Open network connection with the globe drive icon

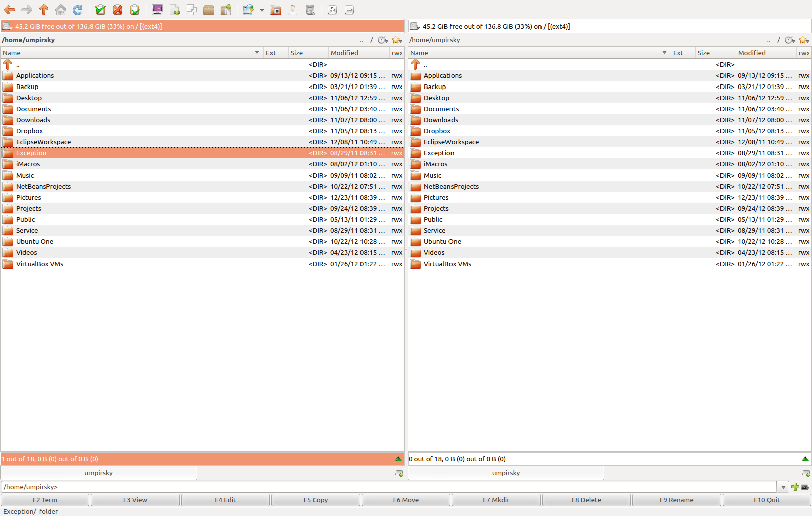coord(248,10)
